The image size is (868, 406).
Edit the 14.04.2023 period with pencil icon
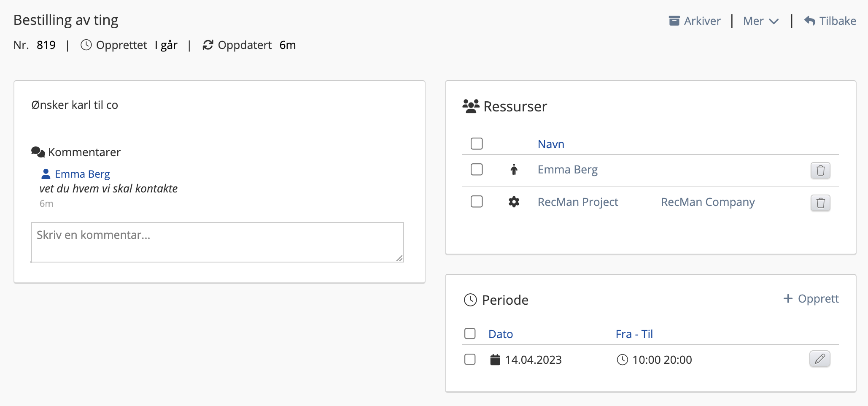click(819, 359)
